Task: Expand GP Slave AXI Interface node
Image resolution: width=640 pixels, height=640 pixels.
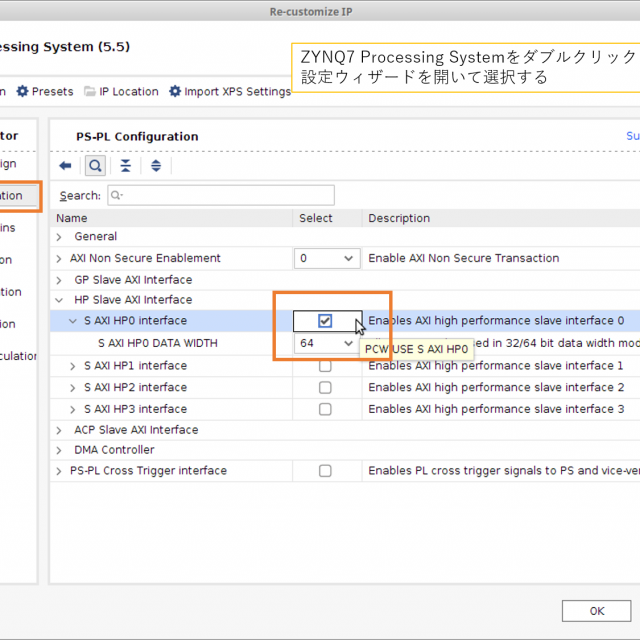Action: point(60,280)
